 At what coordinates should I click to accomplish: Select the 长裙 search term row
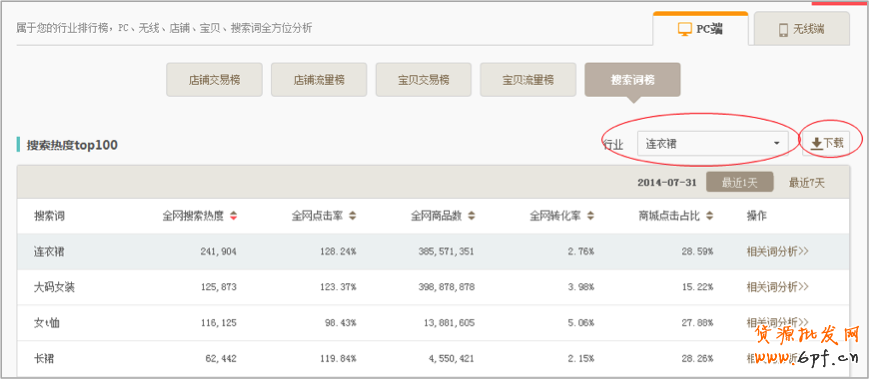[433, 358]
